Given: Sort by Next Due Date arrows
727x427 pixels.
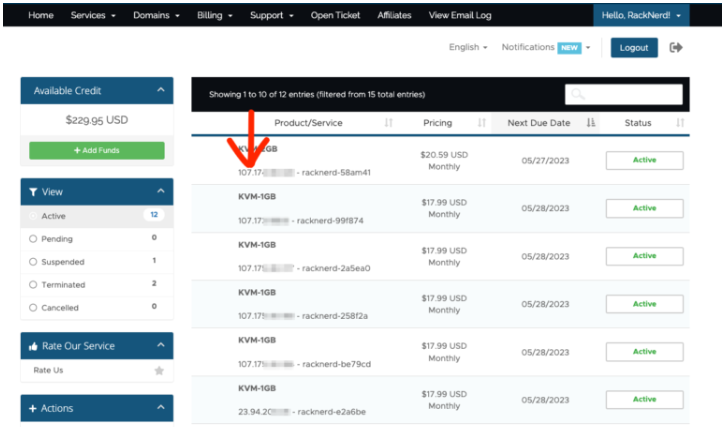Looking at the screenshot, I should pyautogui.click(x=590, y=123).
